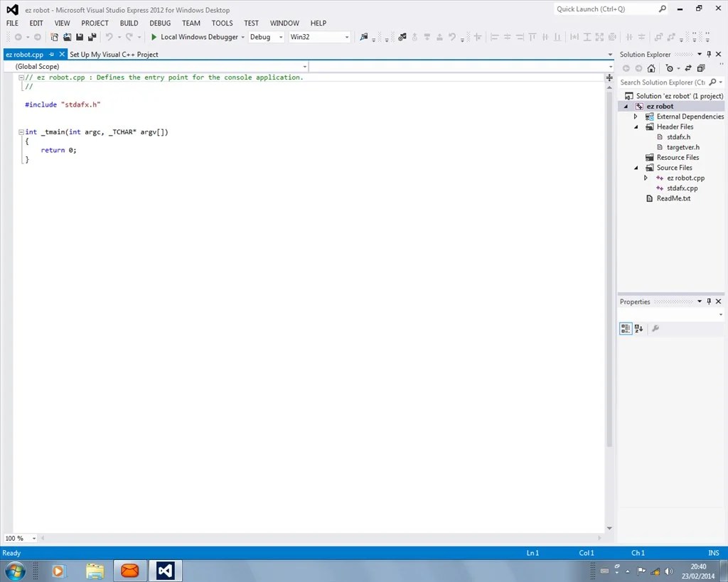The height and width of the screenshot is (582, 728).
Task: Click the Property Pages wrench icon
Action: (x=655, y=328)
